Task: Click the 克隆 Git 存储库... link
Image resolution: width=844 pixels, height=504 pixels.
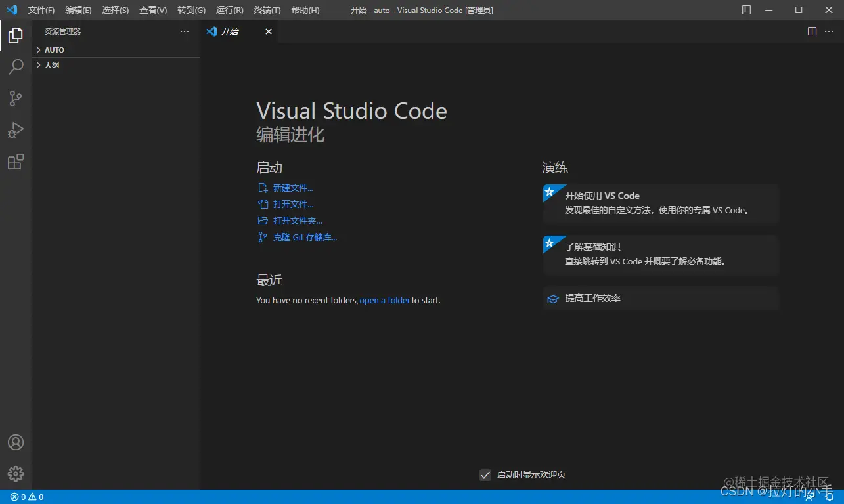Action: pyautogui.click(x=305, y=237)
